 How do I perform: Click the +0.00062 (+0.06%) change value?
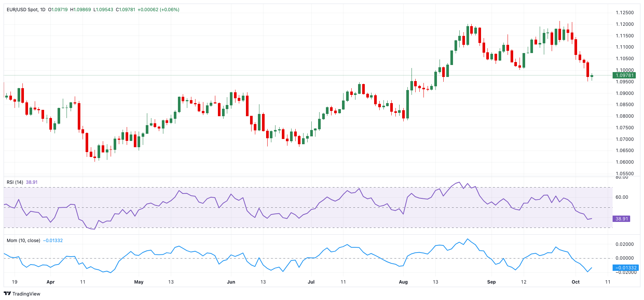[x=158, y=10]
